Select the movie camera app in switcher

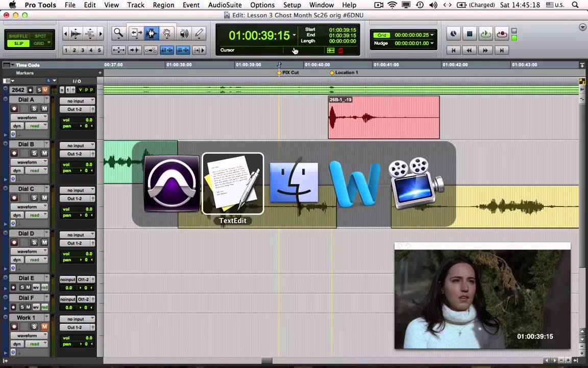point(416,183)
